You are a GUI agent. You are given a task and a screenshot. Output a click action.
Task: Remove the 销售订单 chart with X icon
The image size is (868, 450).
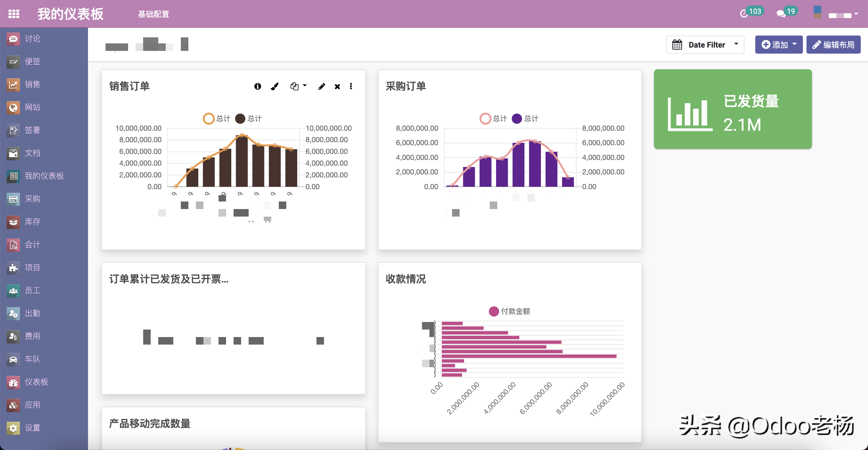click(x=337, y=86)
